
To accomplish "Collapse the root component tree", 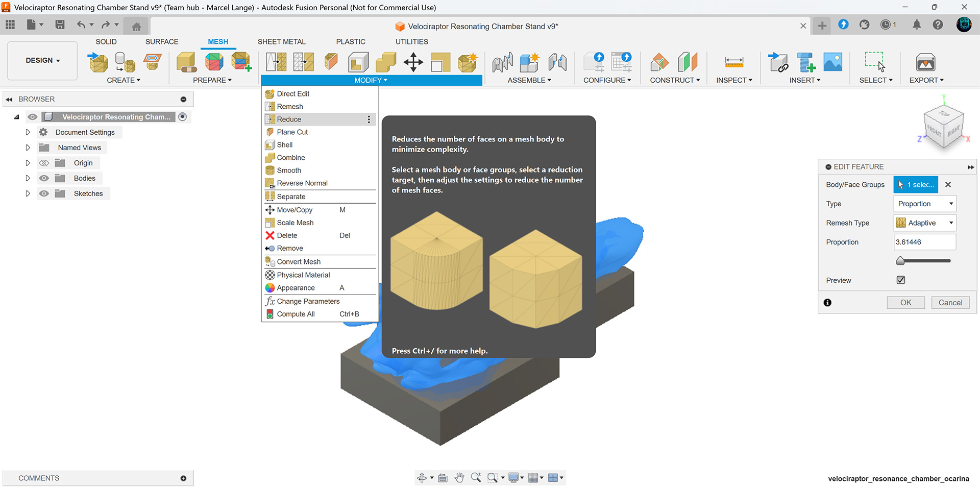I will click(x=16, y=117).
